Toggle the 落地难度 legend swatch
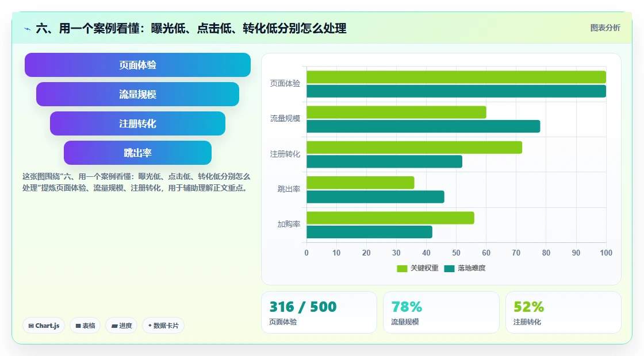The image size is (644, 356). 449,268
